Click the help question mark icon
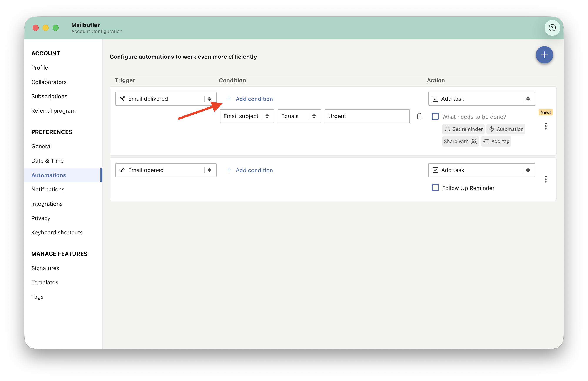Viewport: 588px width, 381px height. pos(552,28)
